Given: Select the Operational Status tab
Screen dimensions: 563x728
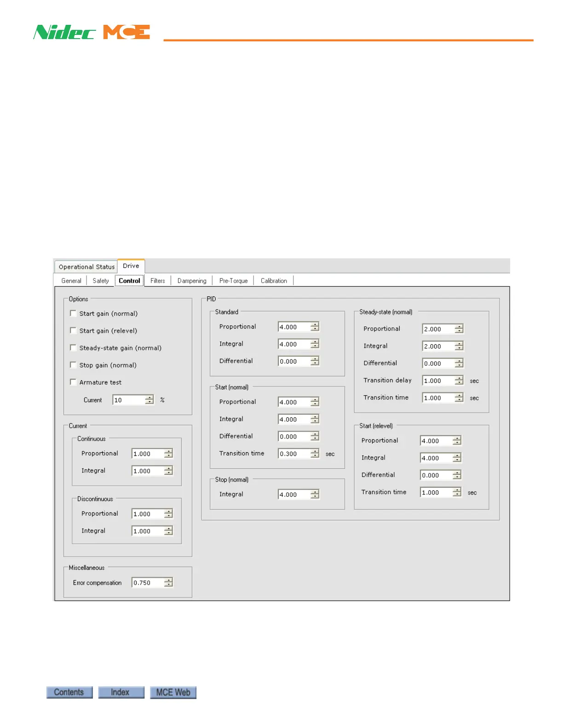Looking at the screenshot, I should [86, 267].
